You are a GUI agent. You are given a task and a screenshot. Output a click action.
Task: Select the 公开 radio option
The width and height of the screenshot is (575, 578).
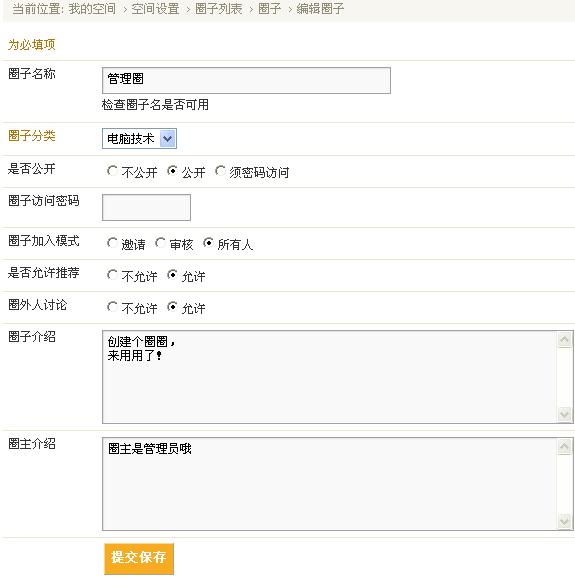pos(172,171)
